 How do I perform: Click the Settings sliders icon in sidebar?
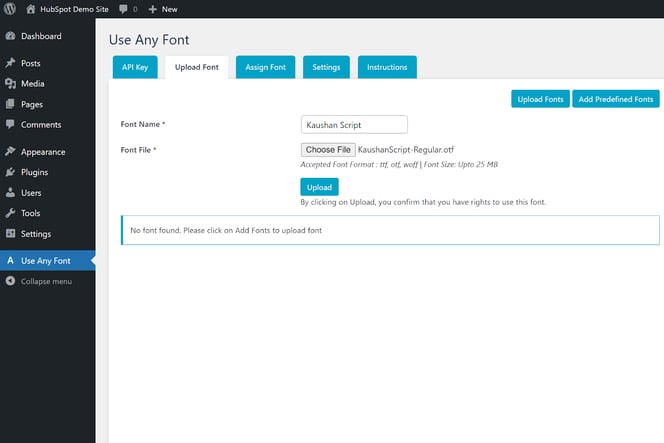coord(11,233)
